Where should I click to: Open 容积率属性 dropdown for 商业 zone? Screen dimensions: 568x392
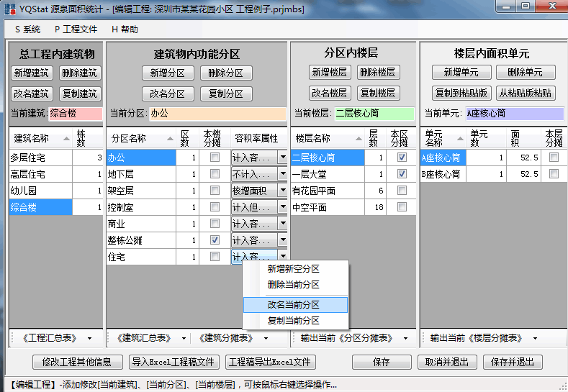(x=283, y=223)
